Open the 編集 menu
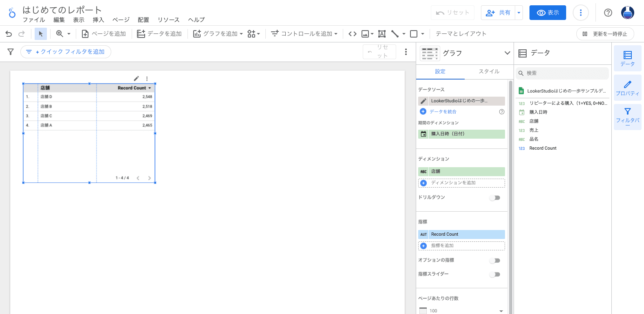This screenshot has height=314, width=644. coord(59,20)
